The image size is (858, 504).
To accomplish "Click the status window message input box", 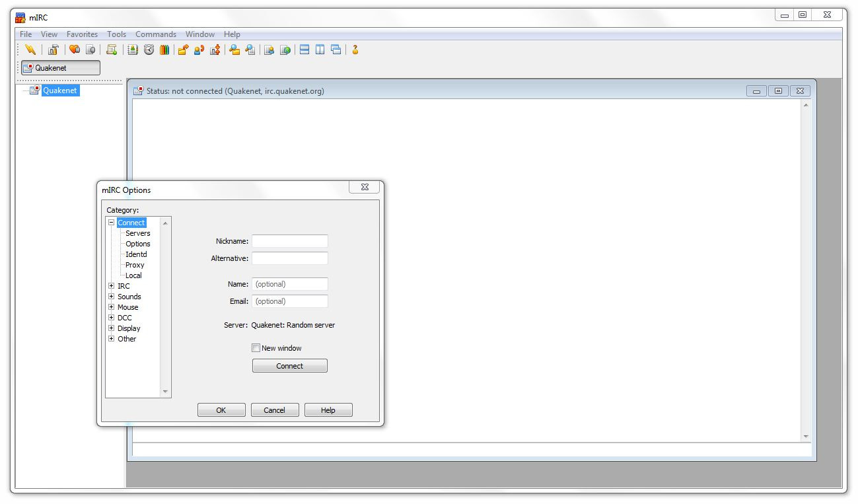I will pyautogui.click(x=472, y=449).
